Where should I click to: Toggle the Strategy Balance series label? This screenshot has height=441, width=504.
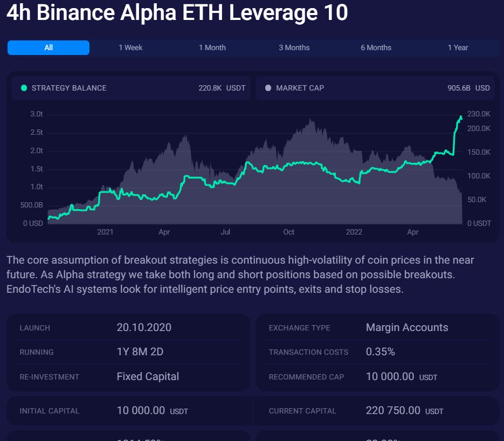[69, 88]
